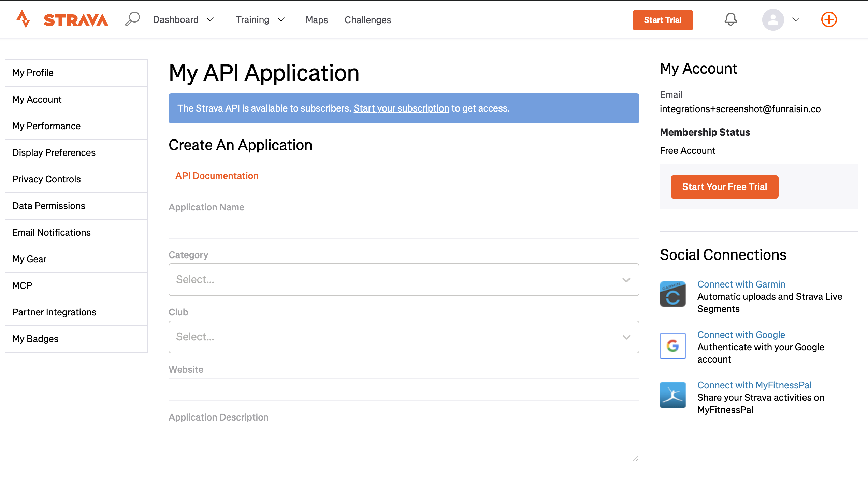This screenshot has height=485, width=868.
Task: Go to Maps in the navigation
Action: pyautogui.click(x=317, y=20)
